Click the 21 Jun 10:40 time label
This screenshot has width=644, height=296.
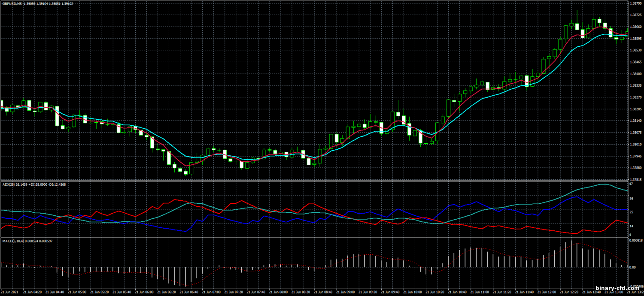(457, 291)
